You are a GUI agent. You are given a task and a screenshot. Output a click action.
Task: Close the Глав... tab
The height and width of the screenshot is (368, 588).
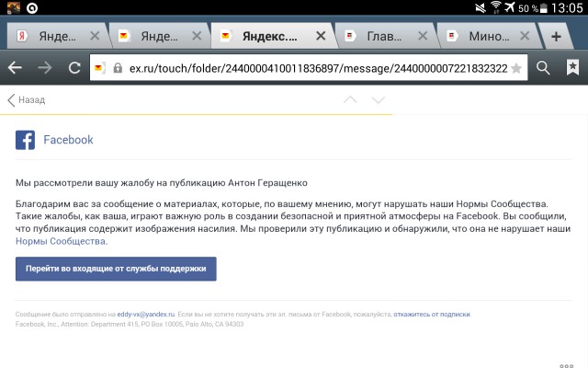pyautogui.click(x=423, y=36)
